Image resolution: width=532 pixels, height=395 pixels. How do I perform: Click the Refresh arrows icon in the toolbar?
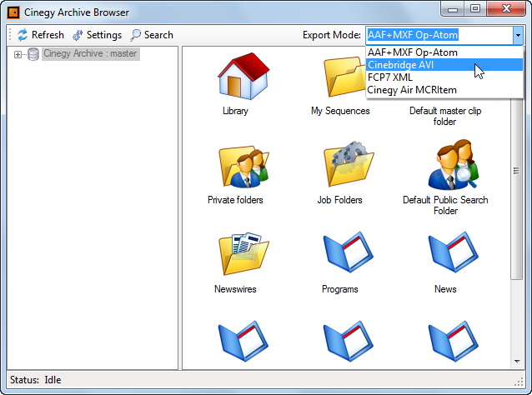tap(23, 35)
